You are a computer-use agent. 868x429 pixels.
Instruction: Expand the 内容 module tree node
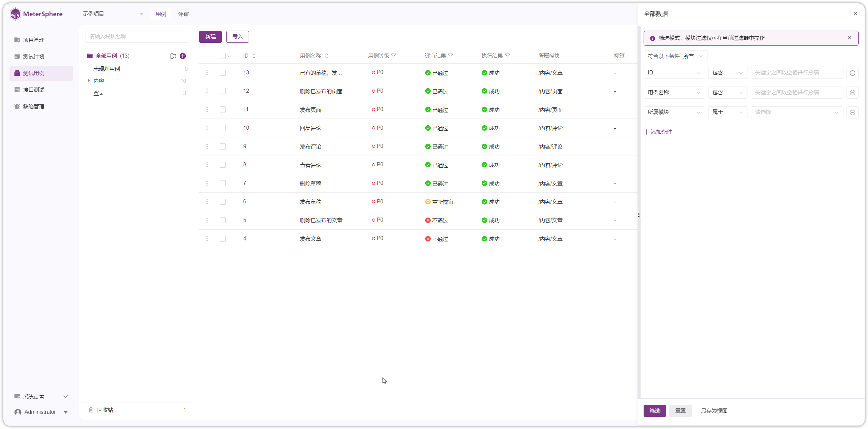[88, 80]
